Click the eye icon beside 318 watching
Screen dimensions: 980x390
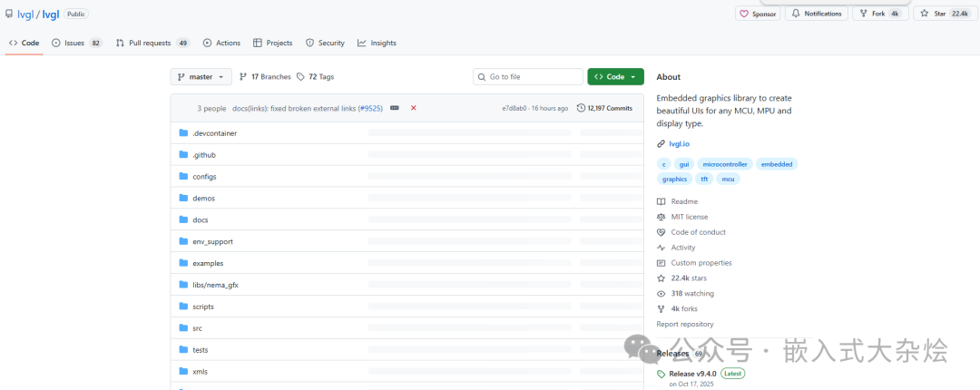click(661, 294)
